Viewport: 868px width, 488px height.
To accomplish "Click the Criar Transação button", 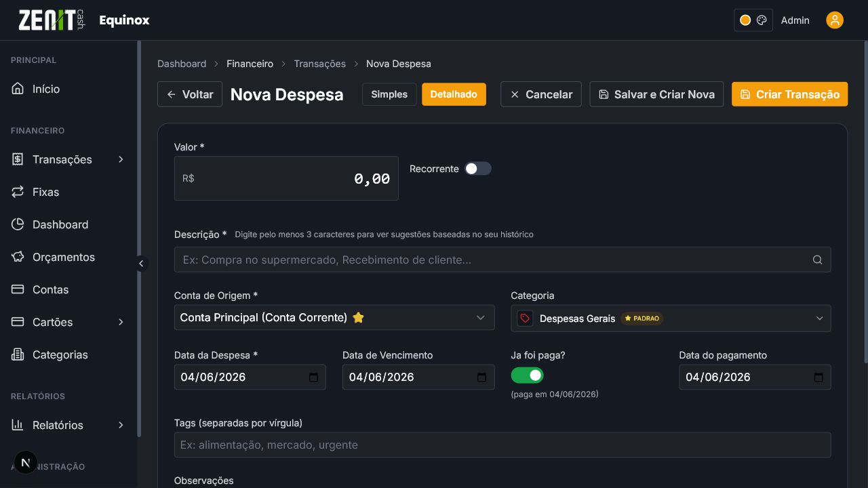I will [789, 94].
